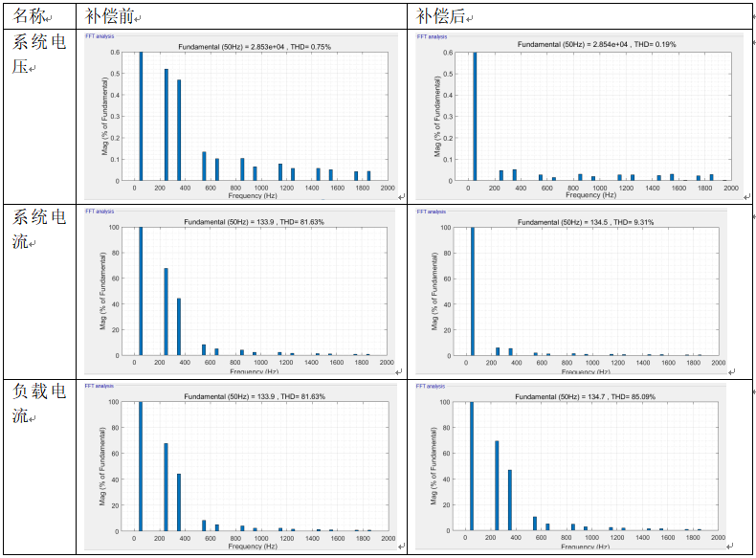This screenshot has height=558, width=756.
Task: Click the FFT analysis label in the THD 0.75% chart
Action: coord(100,36)
